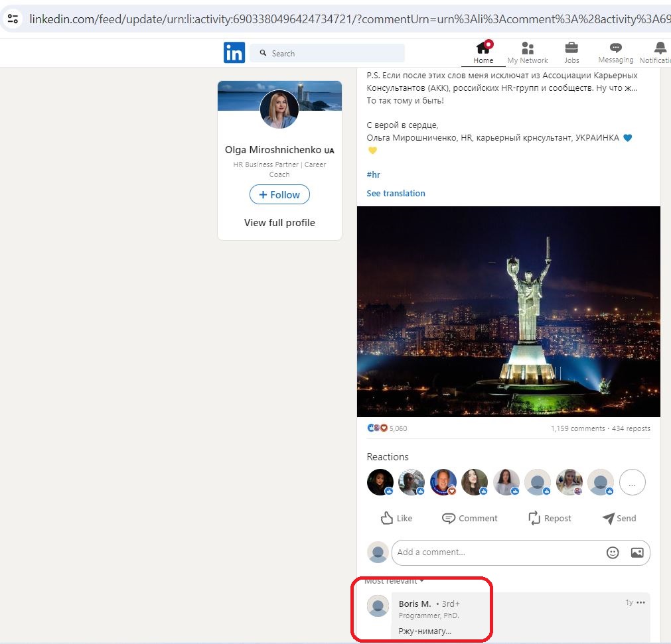Click the browser site settings icon
This screenshot has width=671, height=644.
[13, 19]
